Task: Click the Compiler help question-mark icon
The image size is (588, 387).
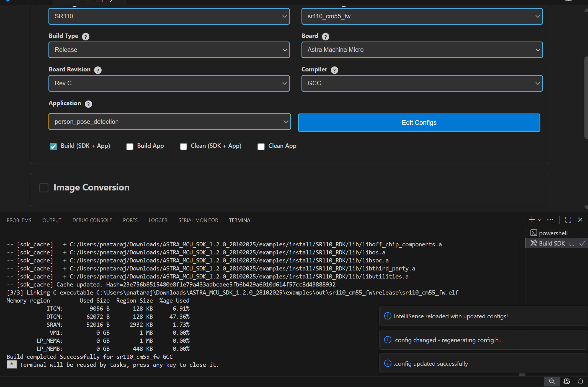Action: [x=334, y=70]
